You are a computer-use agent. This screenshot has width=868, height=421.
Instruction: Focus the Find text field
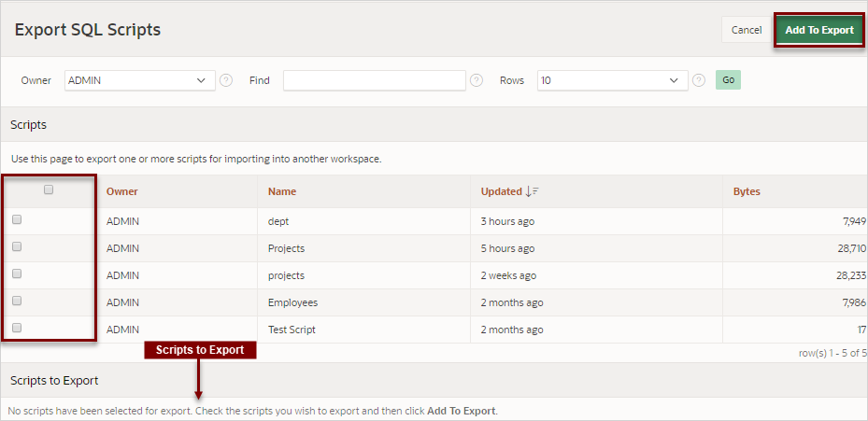(375, 80)
